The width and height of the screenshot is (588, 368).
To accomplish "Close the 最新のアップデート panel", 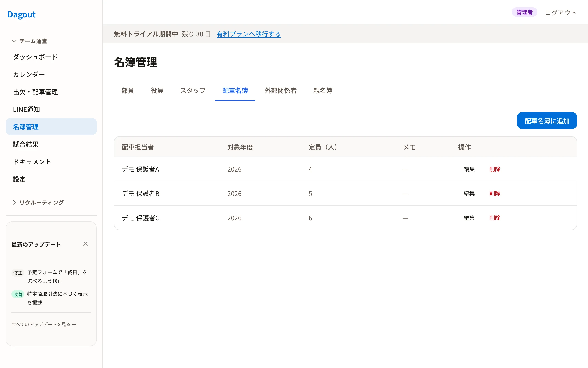I will click(85, 244).
